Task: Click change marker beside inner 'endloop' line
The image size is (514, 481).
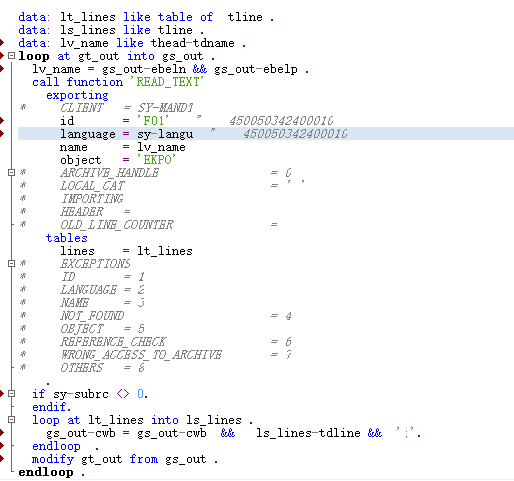Action: click(x=2, y=446)
